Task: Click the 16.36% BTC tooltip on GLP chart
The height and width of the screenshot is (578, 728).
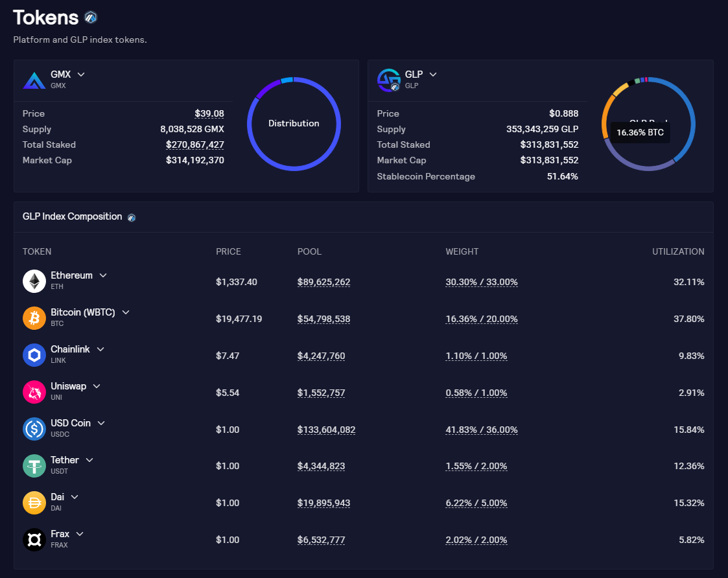Action: pyautogui.click(x=640, y=132)
